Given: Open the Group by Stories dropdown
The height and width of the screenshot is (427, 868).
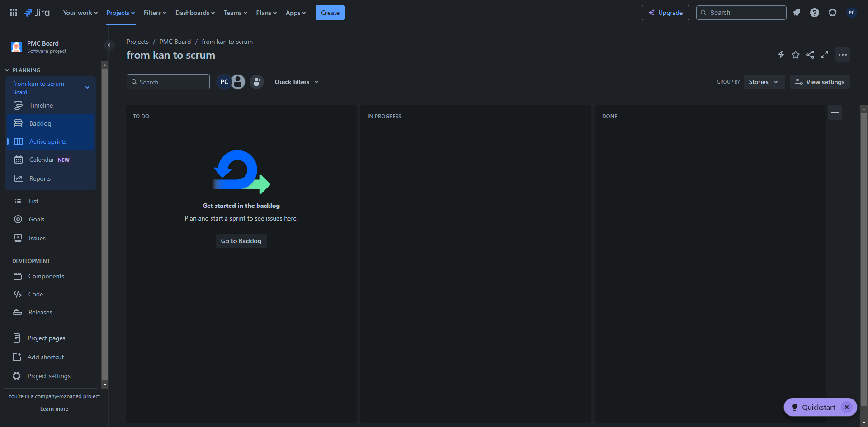Looking at the screenshot, I should (764, 82).
